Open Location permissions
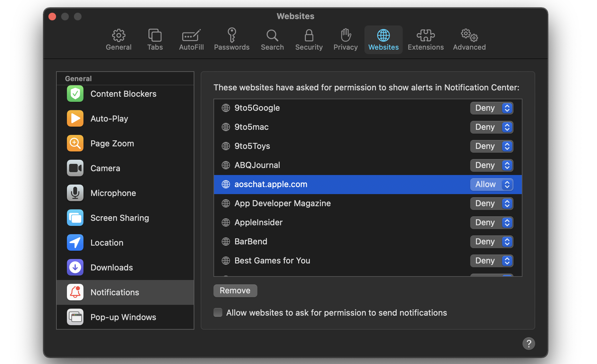Image resolution: width=597 pixels, height=364 pixels. 107,243
